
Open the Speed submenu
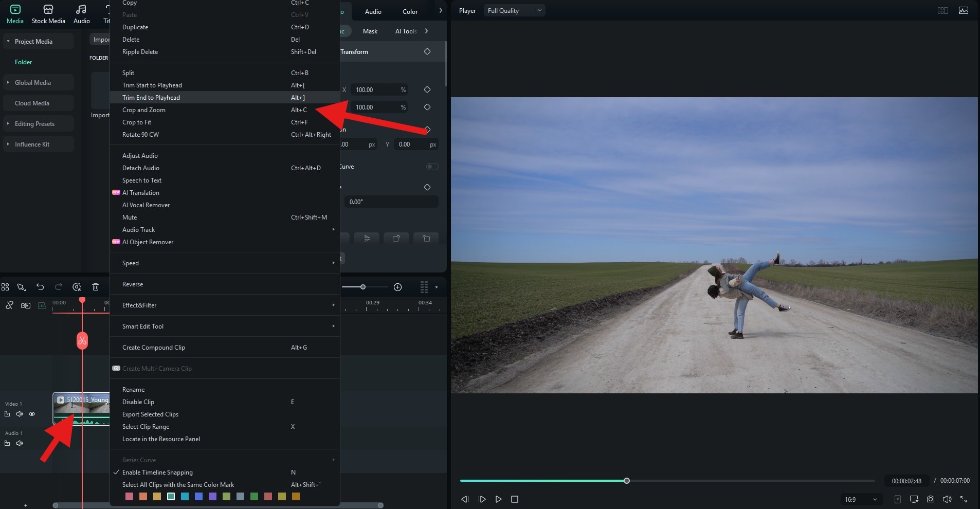point(225,263)
